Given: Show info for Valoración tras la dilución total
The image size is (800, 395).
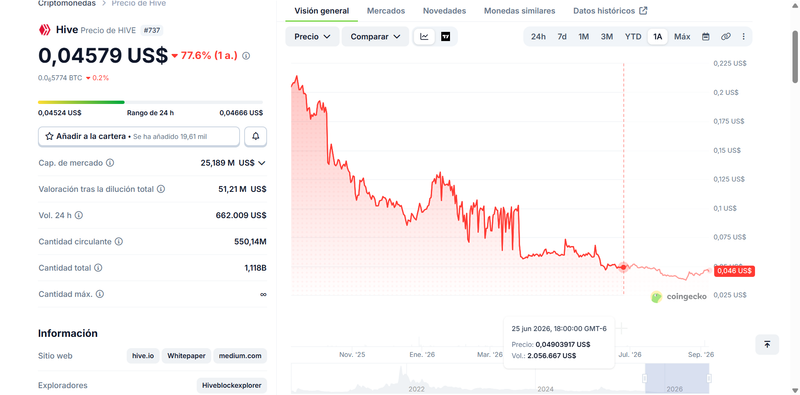Looking at the screenshot, I should 161,189.
